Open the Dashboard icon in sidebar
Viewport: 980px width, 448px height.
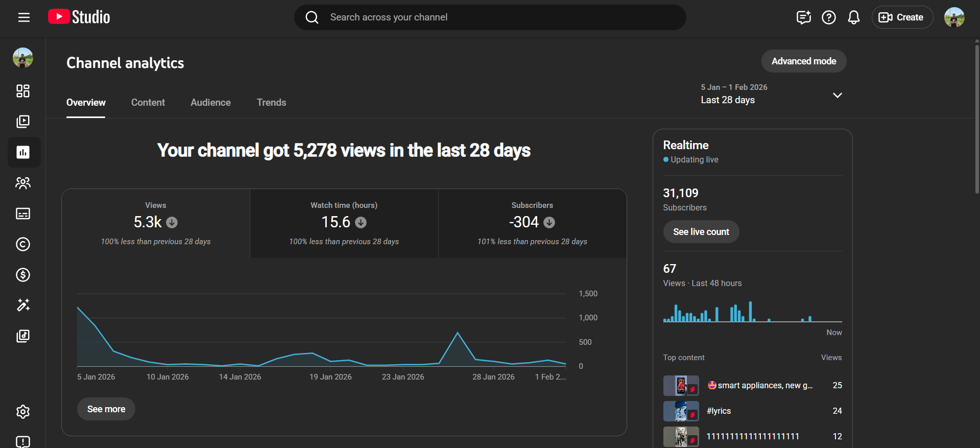(x=23, y=91)
